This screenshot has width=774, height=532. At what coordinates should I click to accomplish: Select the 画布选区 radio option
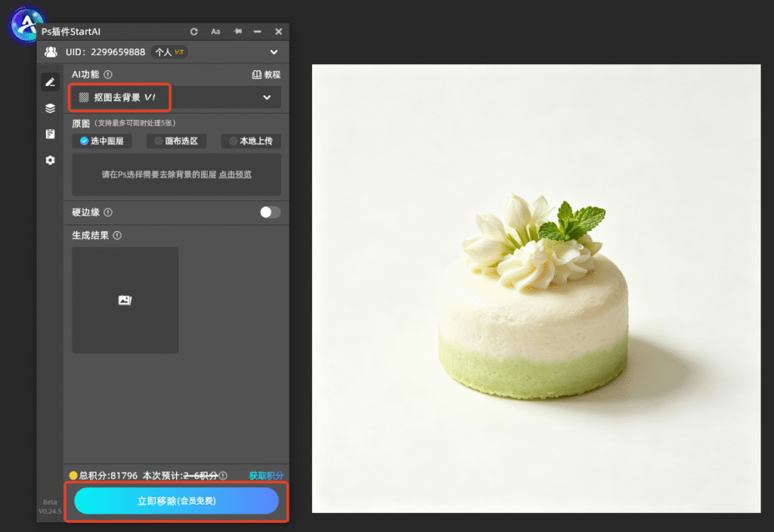point(176,141)
